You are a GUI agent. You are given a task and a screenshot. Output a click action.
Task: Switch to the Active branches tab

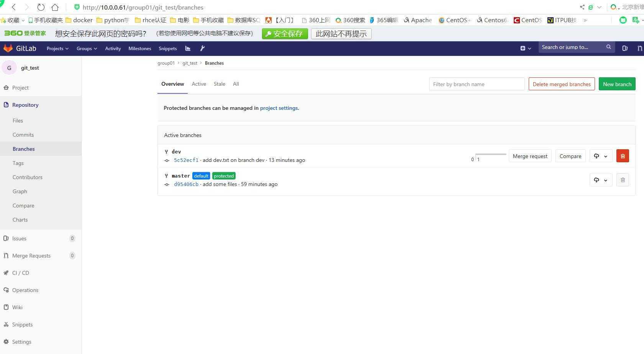[199, 84]
